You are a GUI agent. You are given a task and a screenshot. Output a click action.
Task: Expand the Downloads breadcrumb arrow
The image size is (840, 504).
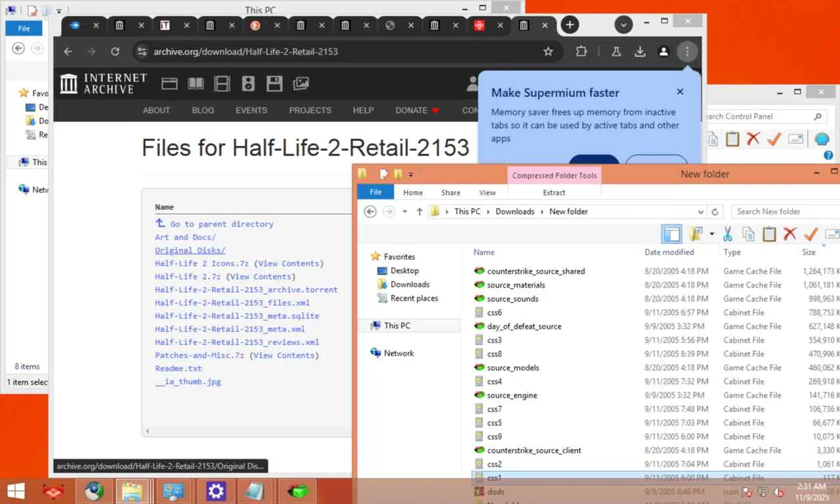pos(543,211)
